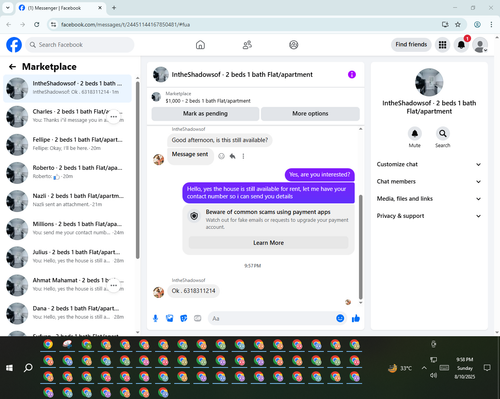The width and height of the screenshot is (500, 399).
Task: Open the Windows notification center
Action: pyautogui.click(x=487, y=368)
